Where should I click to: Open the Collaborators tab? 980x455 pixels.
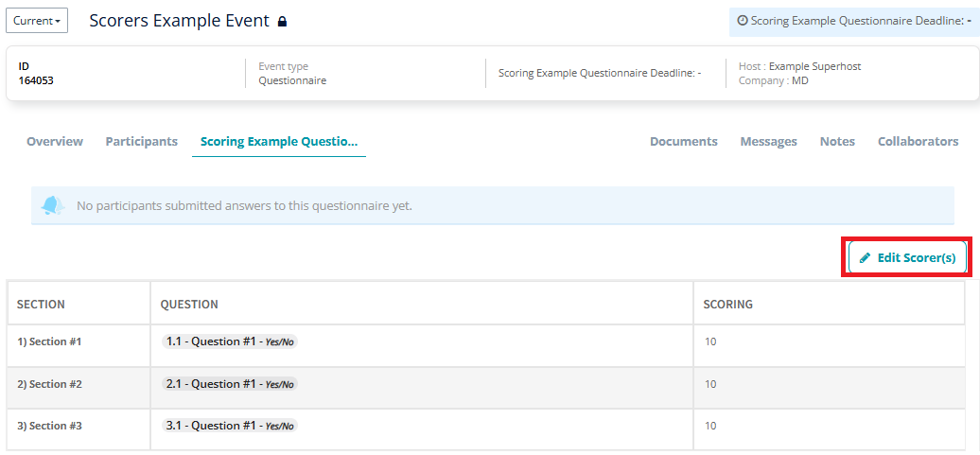[x=919, y=141]
